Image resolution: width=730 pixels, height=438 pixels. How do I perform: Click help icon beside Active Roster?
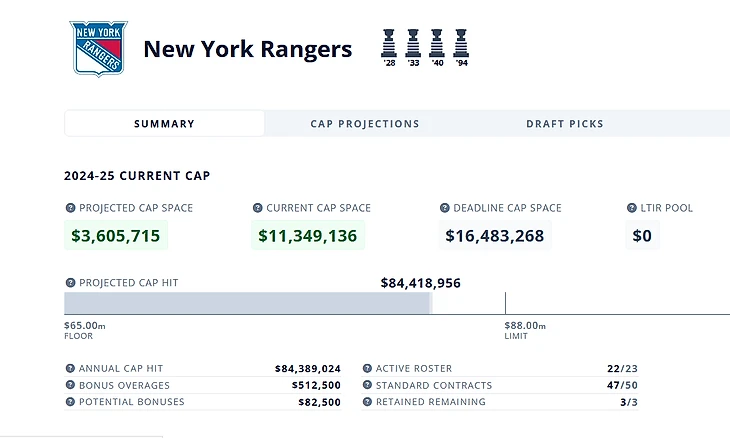367,369
